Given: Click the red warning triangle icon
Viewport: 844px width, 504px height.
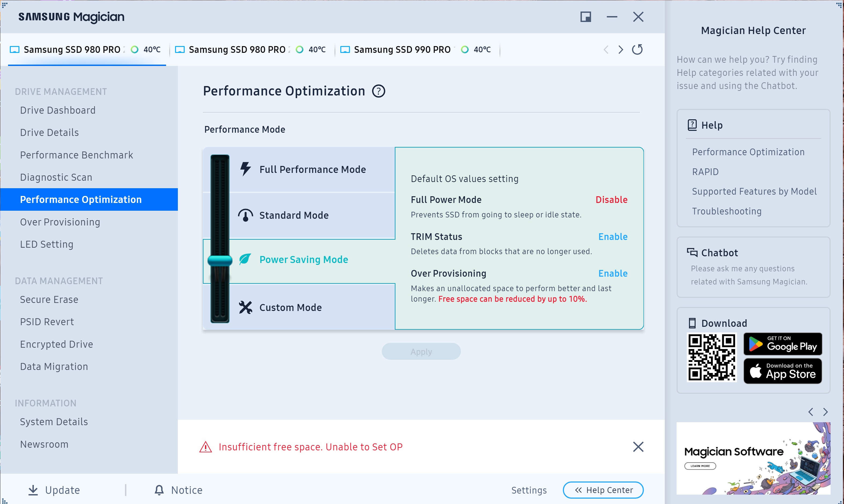Looking at the screenshot, I should pos(206,447).
